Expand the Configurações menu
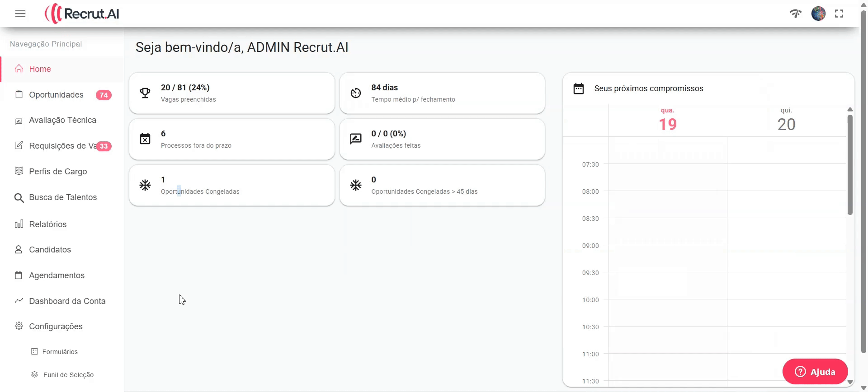 coord(56,327)
